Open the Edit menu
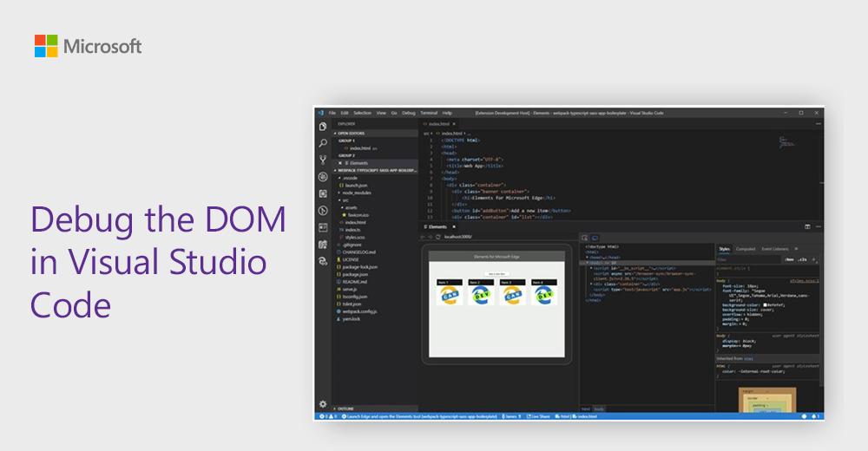Image resolution: width=868 pixels, height=451 pixels. (x=345, y=113)
